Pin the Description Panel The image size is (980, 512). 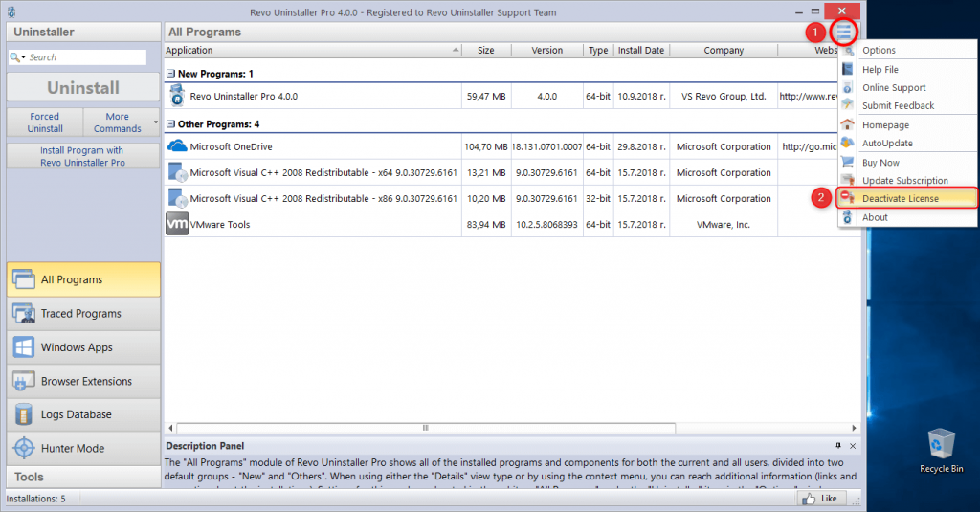pyautogui.click(x=838, y=446)
